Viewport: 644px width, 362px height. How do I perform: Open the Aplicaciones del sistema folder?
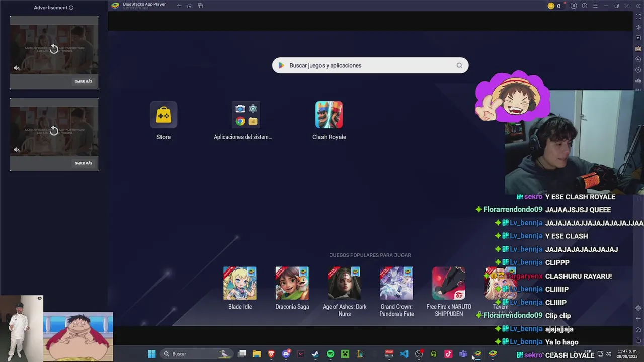point(247,115)
